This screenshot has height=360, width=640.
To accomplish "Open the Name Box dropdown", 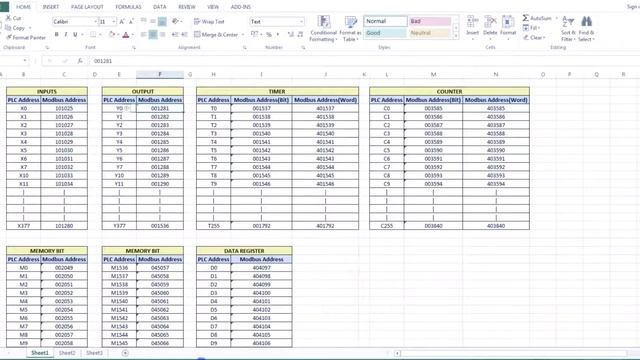I will pyautogui.click(x=25, y=61).
